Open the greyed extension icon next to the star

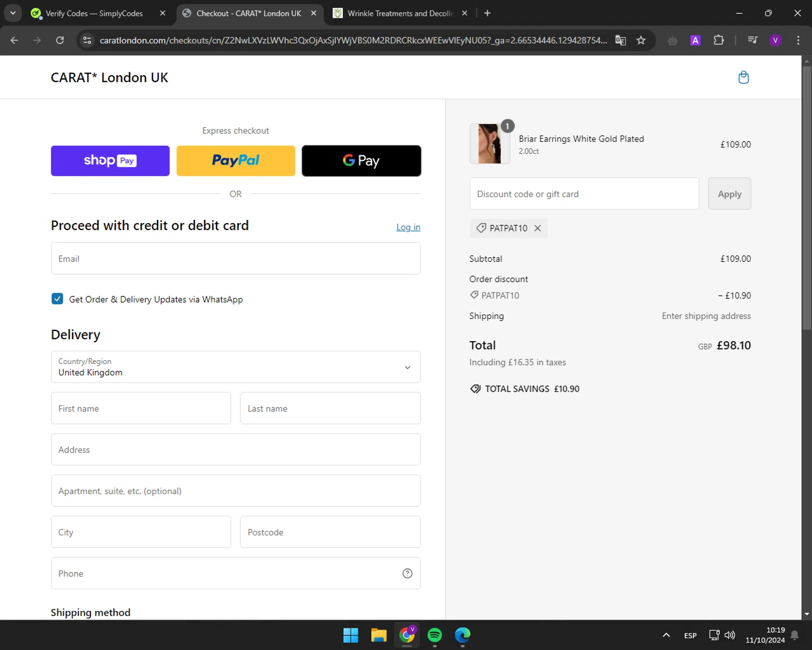coord(672,40)
